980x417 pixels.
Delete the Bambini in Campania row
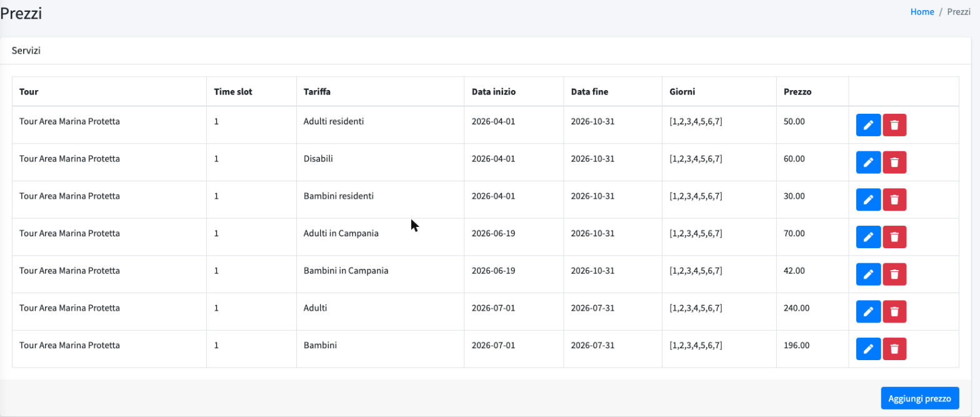(x=894, y=274)
